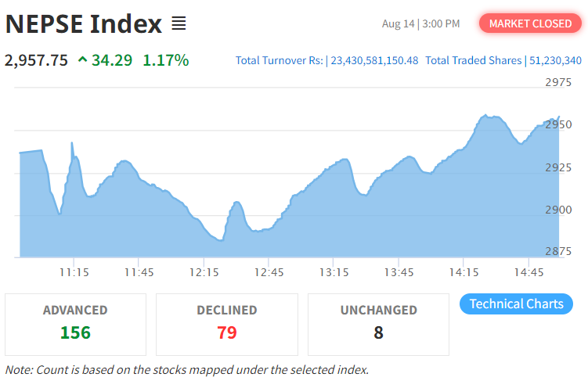Open the Technical Charts button
Screen dimensions: 588x388
(x=516, y=304)
